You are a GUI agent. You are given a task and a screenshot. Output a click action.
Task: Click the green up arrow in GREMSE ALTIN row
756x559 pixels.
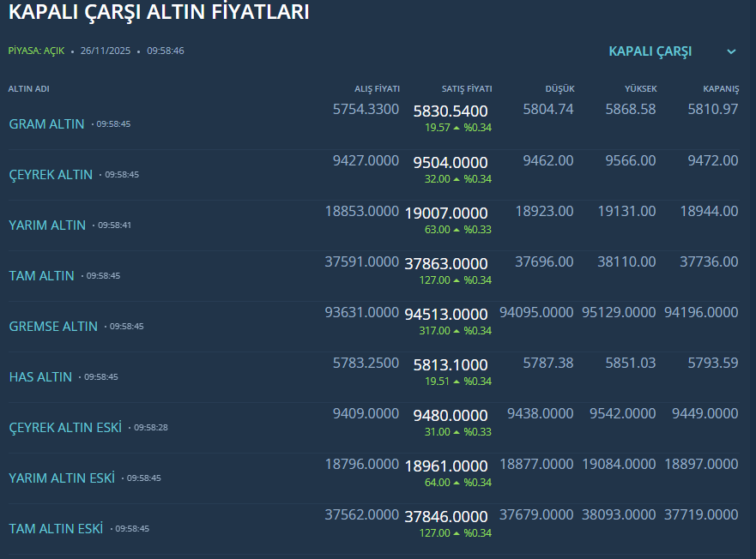(x=457, y=331)
